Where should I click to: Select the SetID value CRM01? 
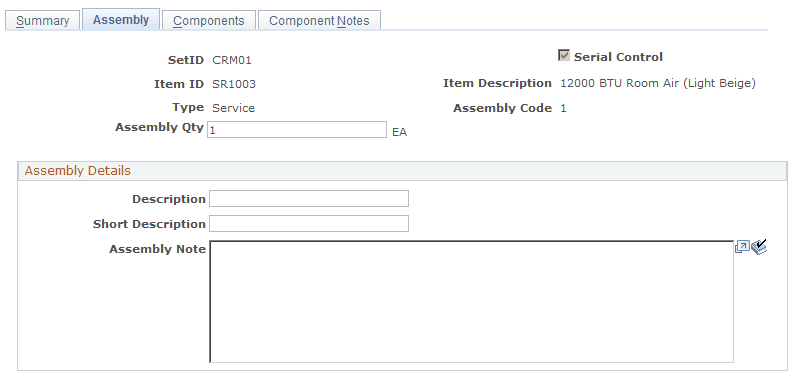click(x=232, y=60)
